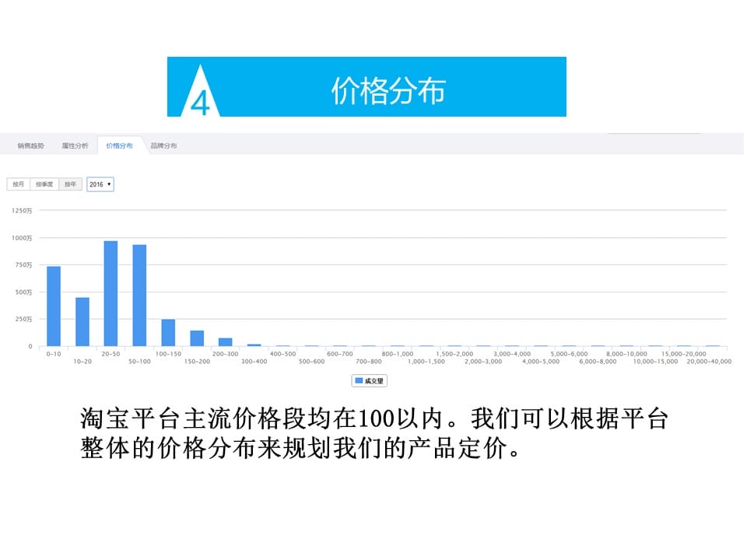Screen dimensions: 747x560
Task: Click the 10-20 price range bar
Action: tap(82, 322)
